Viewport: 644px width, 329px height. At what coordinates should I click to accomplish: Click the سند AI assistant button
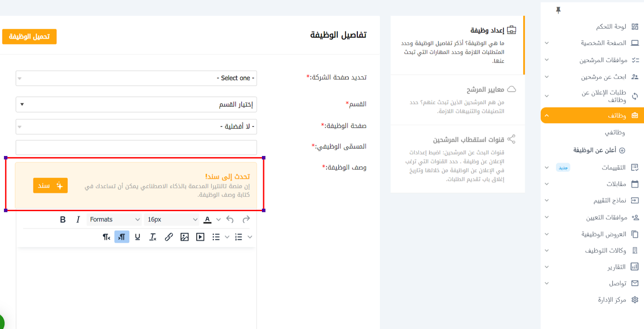(50, 186)
